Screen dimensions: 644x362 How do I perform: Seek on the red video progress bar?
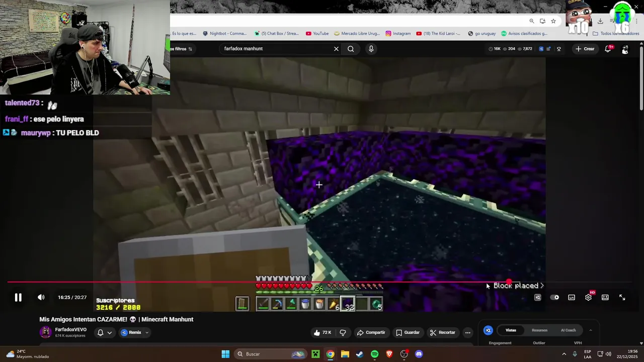[319, 282]
